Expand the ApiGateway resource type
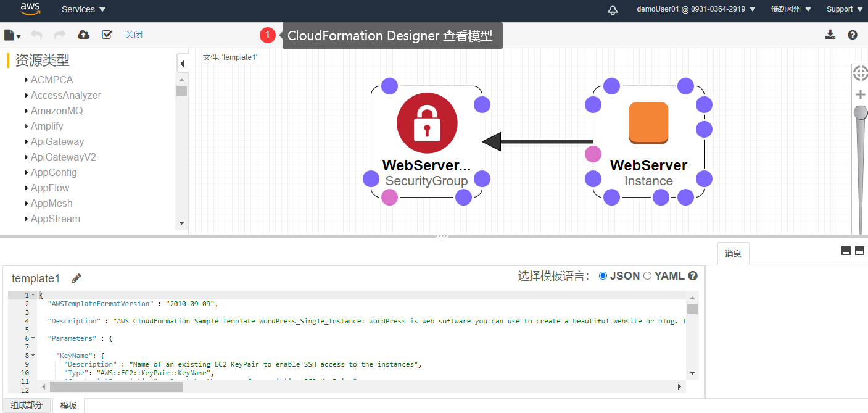The image size is (868, 413). point(27,141)
